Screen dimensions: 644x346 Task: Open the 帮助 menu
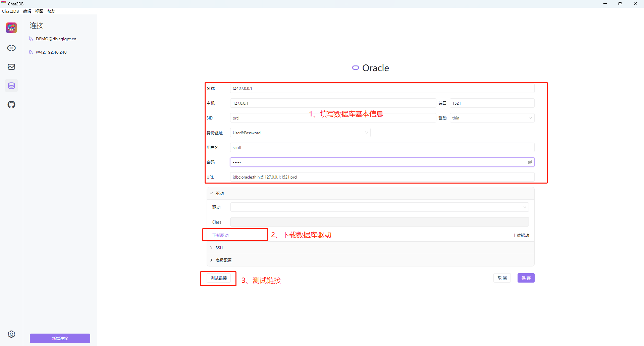pyautogui.click(x=51, y=11)
